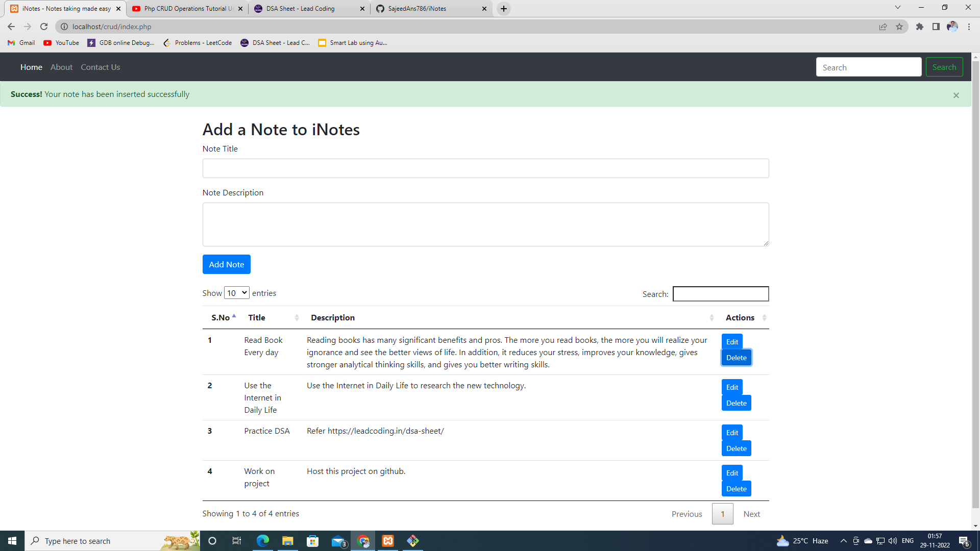
Task: Open the Problems - LeetCode bookmark
Action: point(198,43)
